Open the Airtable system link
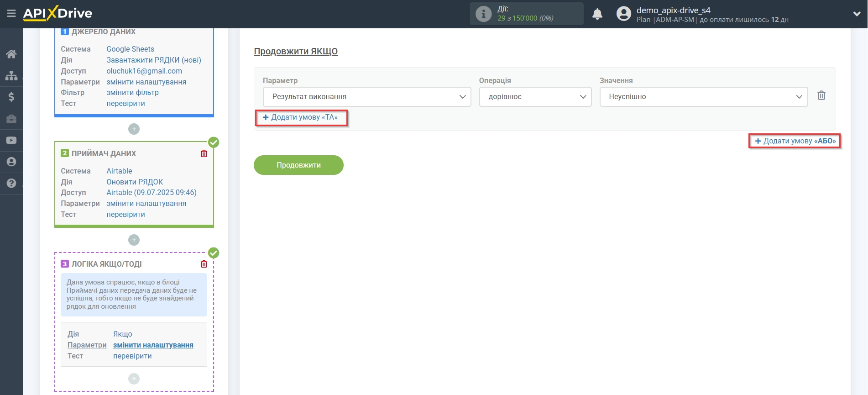 (x=119, y=171)
